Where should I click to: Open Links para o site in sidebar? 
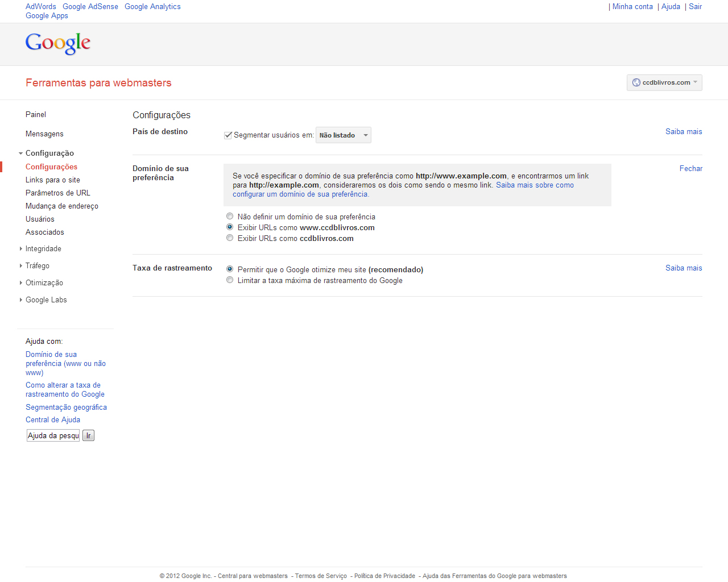coord(53,180)
